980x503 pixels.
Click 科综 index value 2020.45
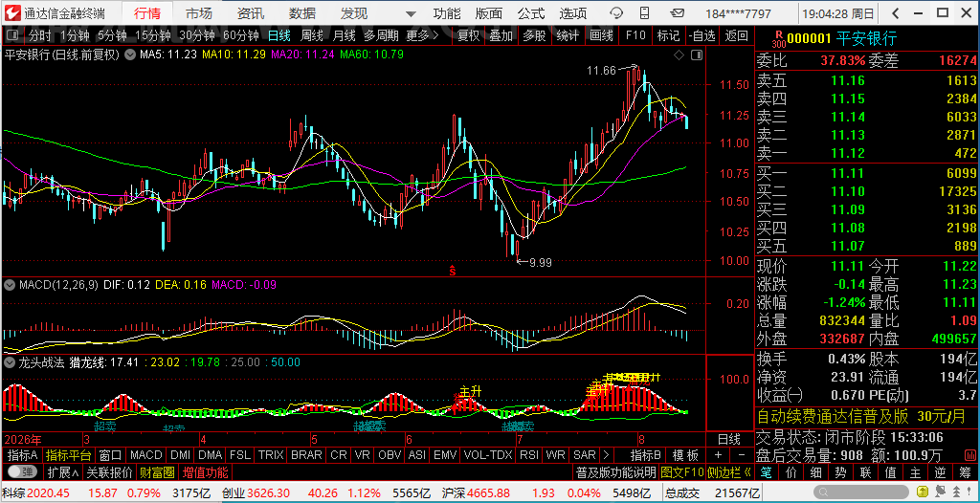coord(48,493)
